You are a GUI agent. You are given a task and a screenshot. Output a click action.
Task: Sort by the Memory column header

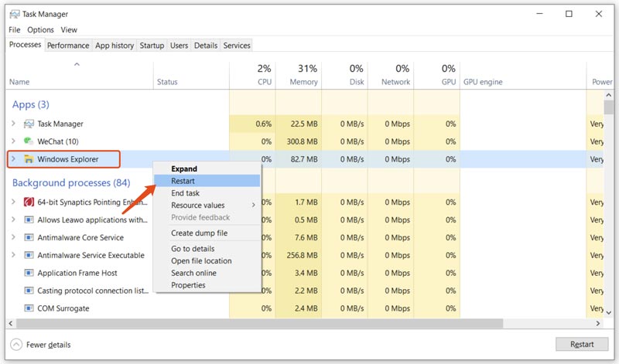[299, 75]
